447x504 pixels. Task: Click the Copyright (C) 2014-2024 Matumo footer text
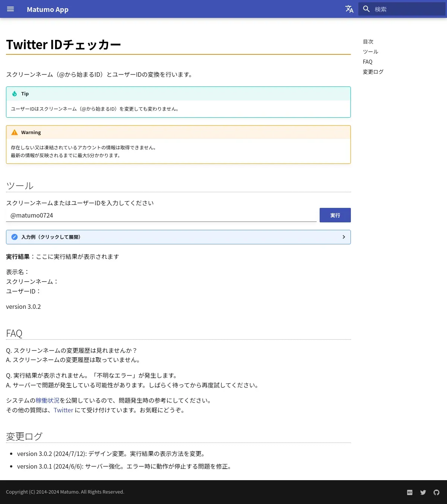(65, 492)
